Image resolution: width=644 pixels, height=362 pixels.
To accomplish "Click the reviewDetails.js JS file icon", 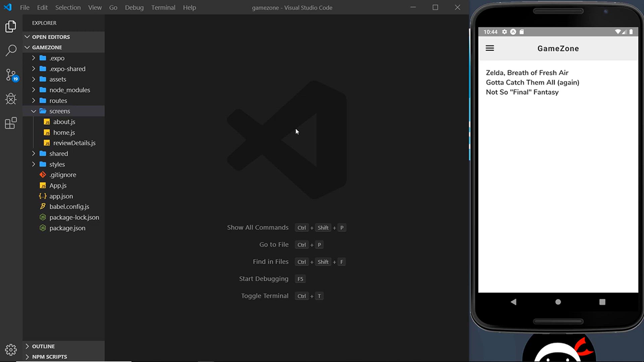I will (47, 143).
